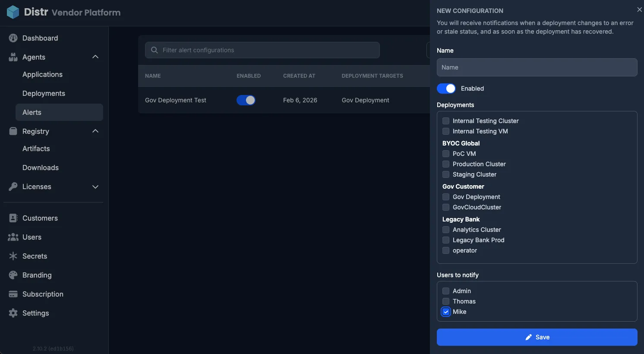Image resolution: width=644 pixels, height=354 pixels.
Task: Select the Registry book icon
Action: pyautogui.click(x=13, y=131)
